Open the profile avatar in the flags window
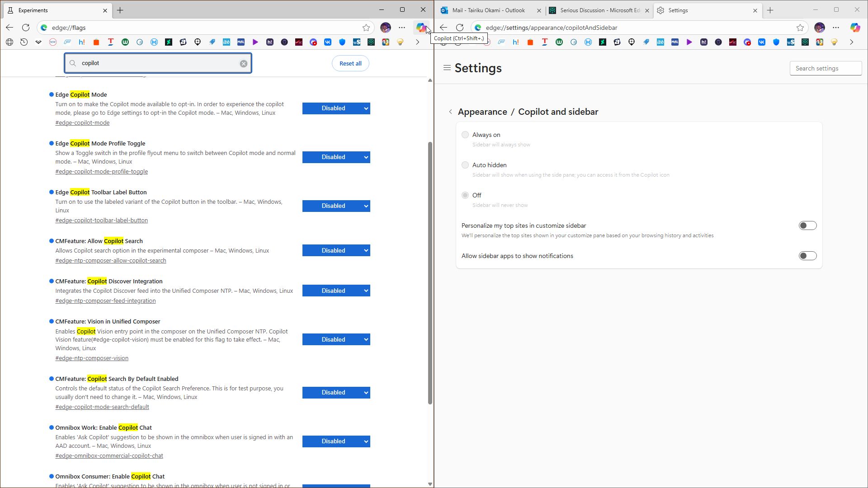This screenshot has height=488, width=868. click(x=386, y=28)
